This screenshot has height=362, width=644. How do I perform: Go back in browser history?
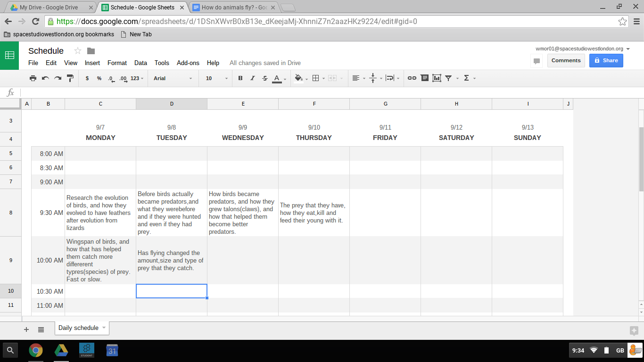(8, 21)
